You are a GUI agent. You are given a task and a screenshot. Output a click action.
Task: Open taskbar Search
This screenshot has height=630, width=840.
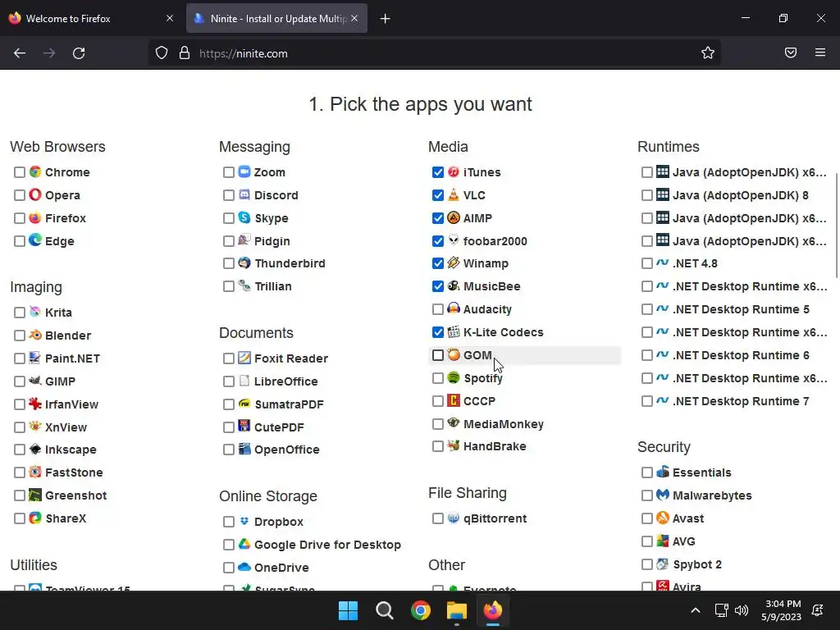coord(385,610)
